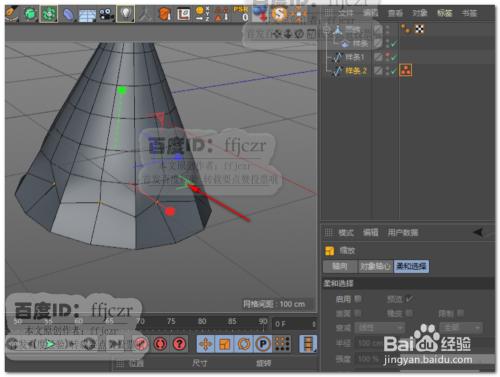Click the checkerboard texture tag
Viewport: 500px width, 377px height.
(420, 29)
